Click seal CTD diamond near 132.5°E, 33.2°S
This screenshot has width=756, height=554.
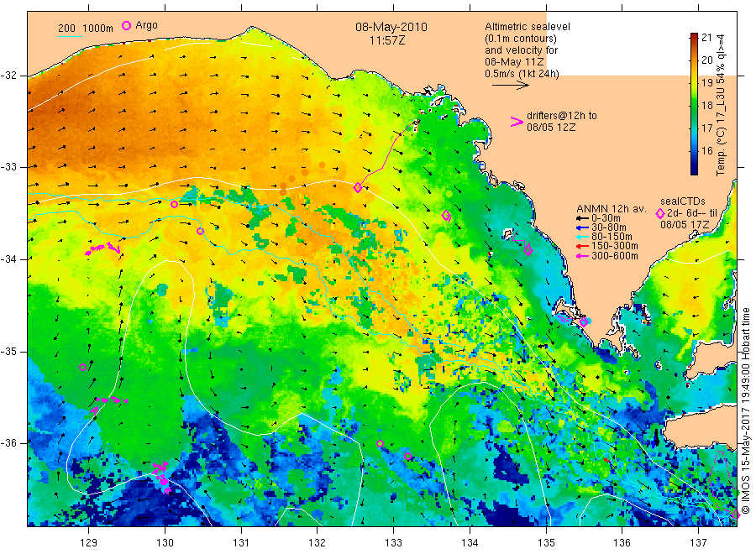point(358,187)
